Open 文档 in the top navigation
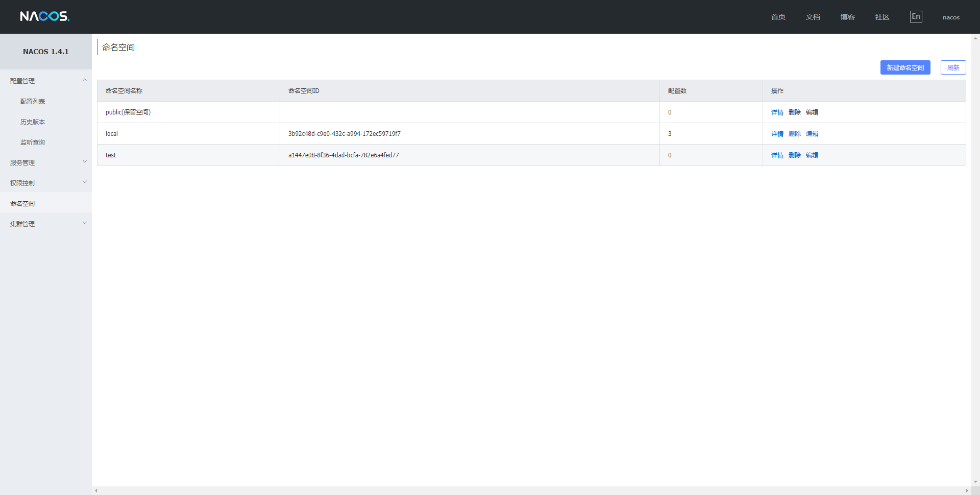 (812, 16)
